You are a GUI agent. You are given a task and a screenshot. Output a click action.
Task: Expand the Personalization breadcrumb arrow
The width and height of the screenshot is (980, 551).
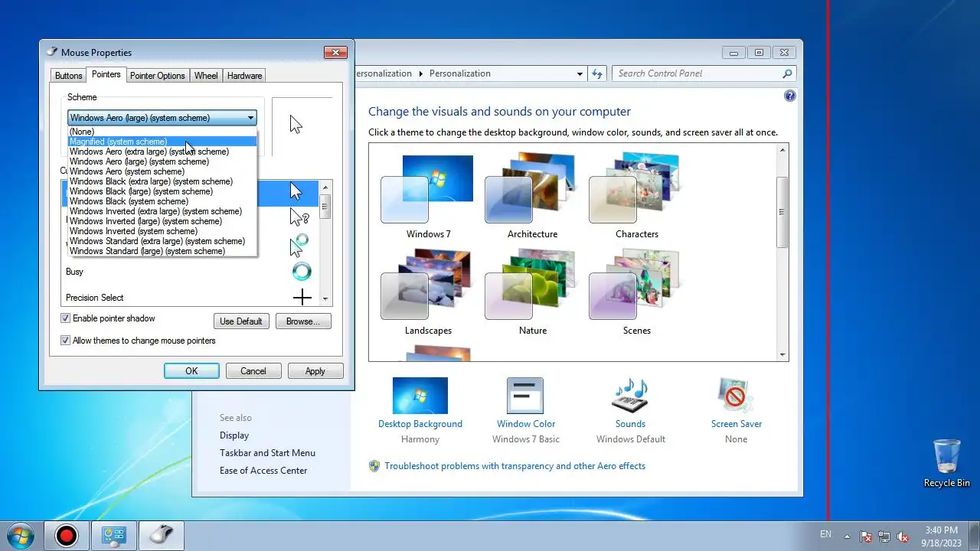[420, 74]
